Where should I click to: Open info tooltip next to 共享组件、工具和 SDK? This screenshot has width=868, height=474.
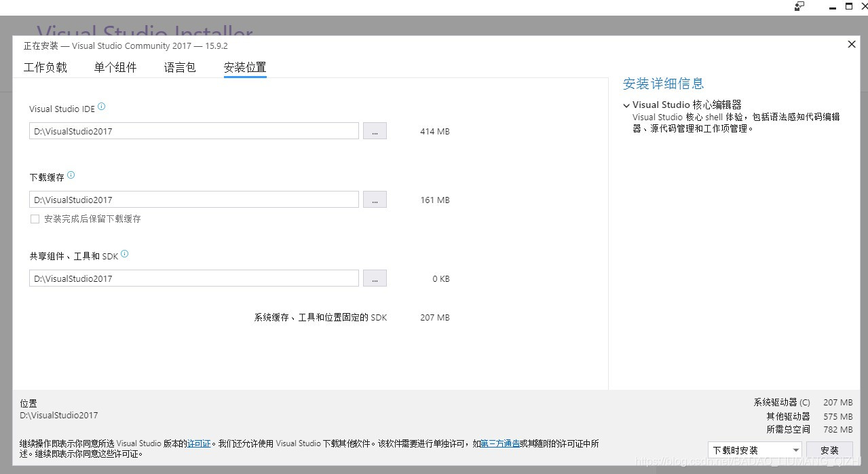tap(125, 255)
